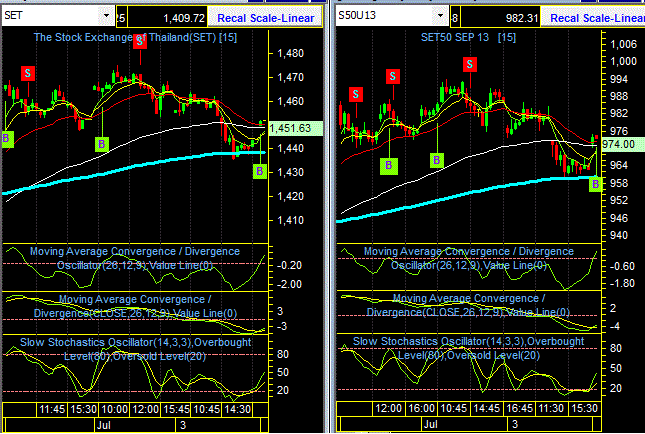Click the 1,006 price axis label
The width and height of the screenshot is (645, 434).
624,44
